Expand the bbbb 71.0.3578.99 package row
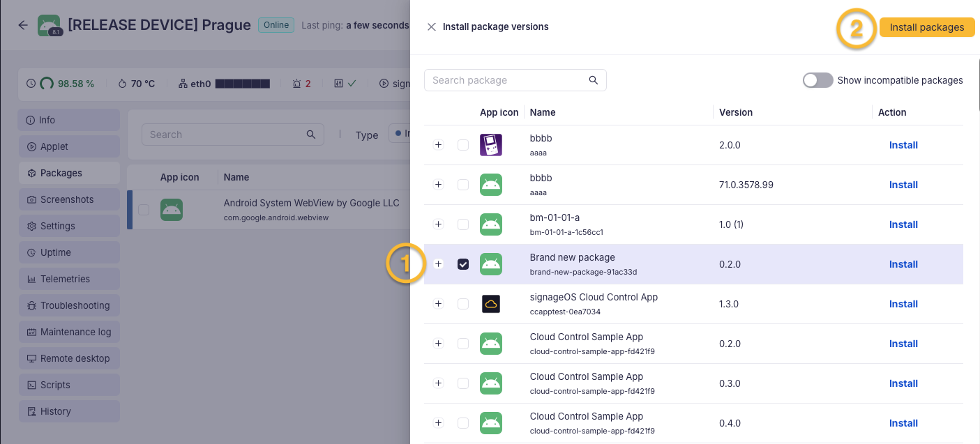This screenshot has width=980, height=444. click(438, 185)
